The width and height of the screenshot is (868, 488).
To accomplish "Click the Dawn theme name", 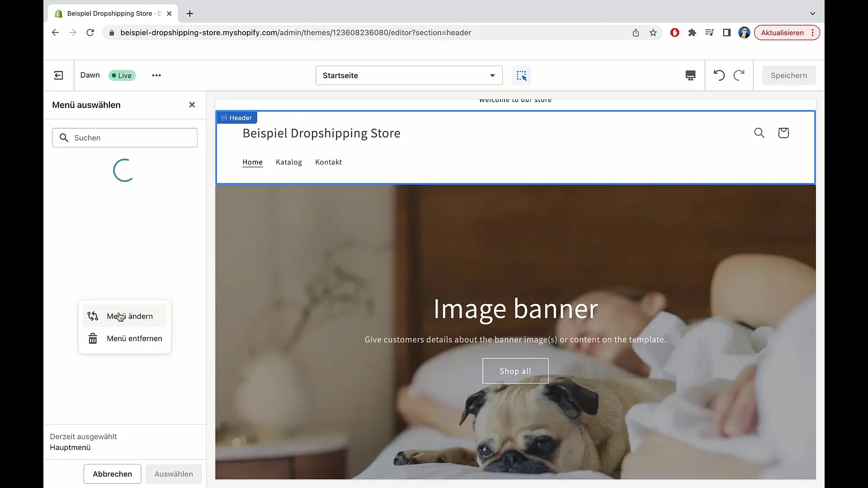I will [x=90, y=75].
